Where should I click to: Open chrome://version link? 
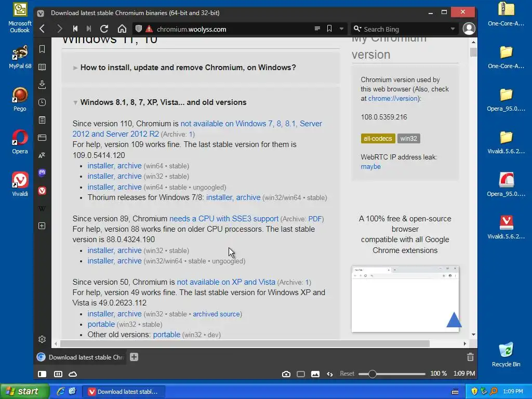393,98
